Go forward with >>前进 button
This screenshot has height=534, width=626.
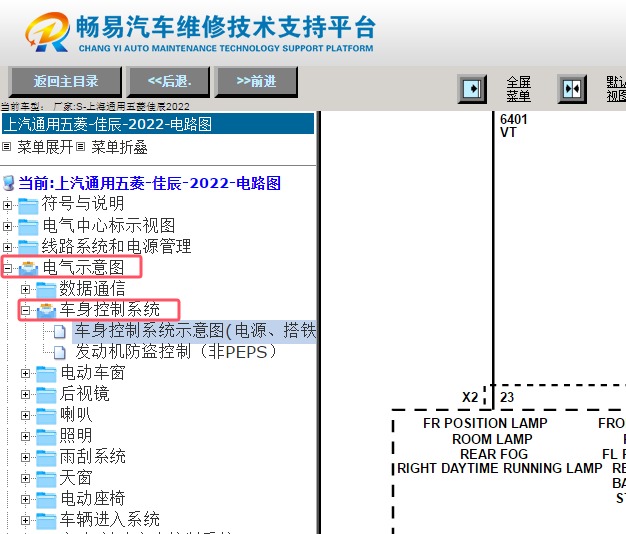pos(256,82)
